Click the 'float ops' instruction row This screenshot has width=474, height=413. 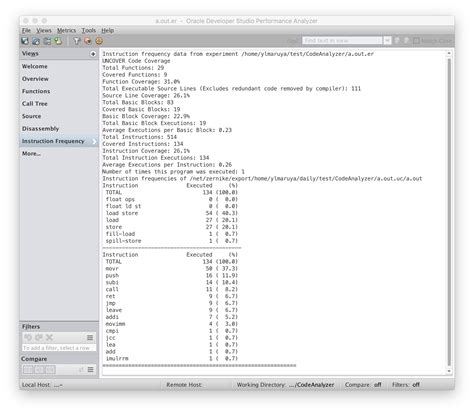(172, 199)
